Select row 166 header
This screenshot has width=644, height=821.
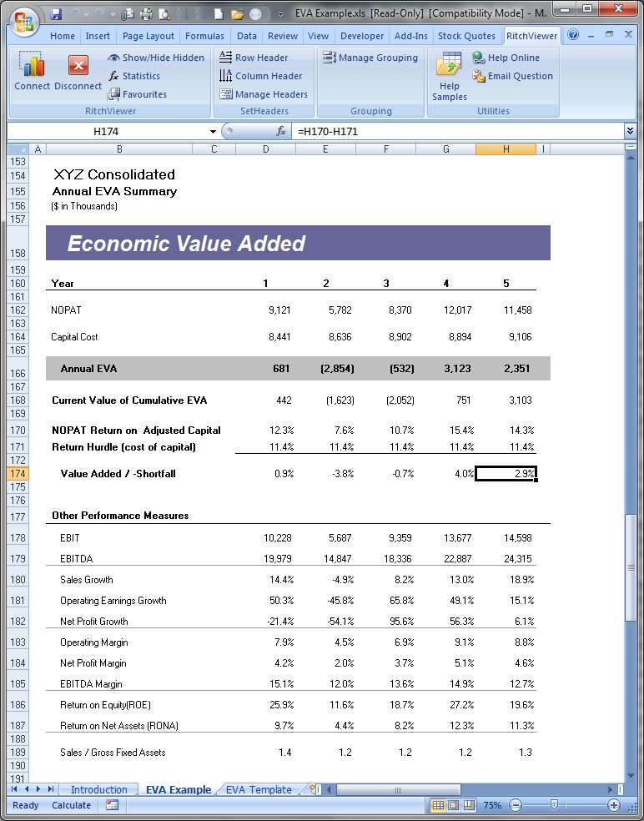18,368
